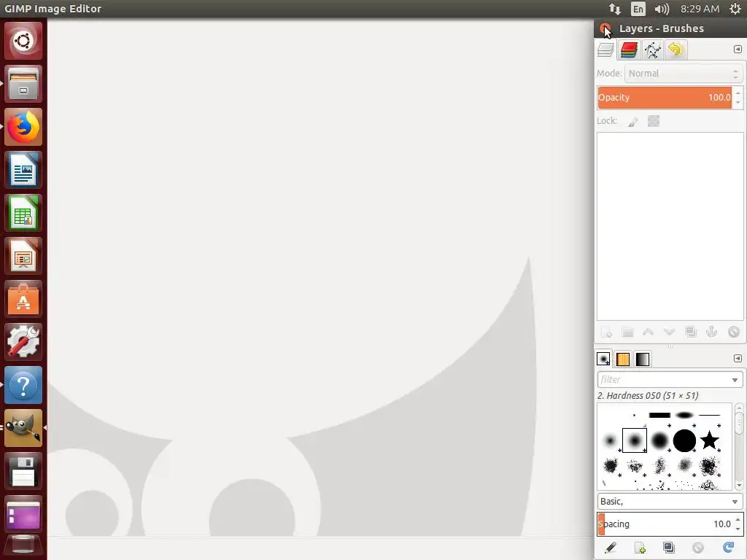The height and width of the screenshot is (560, 747).
Task: Launch LibreOffice Writer from the launcher
Action: (23, 170)
